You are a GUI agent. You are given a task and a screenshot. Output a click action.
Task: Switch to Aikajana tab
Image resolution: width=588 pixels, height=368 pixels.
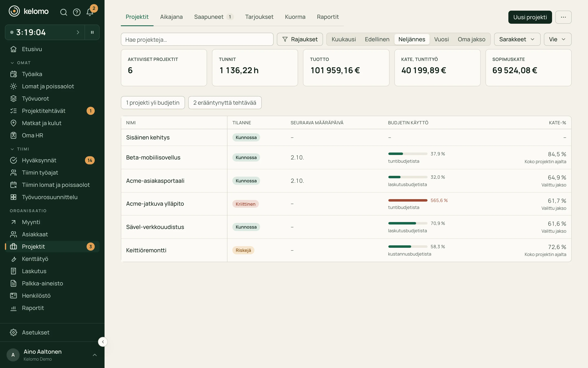(171, 17)
